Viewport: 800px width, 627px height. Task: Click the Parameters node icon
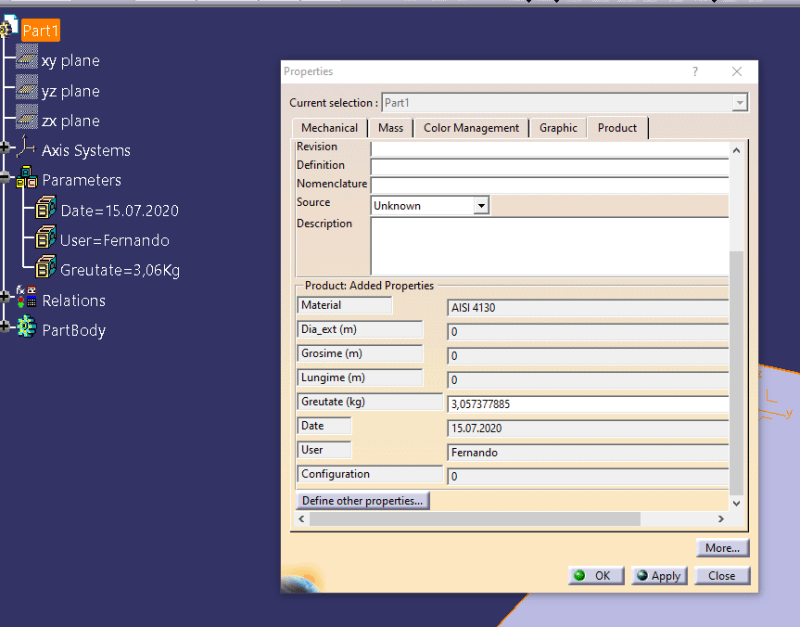coord(27,178)
